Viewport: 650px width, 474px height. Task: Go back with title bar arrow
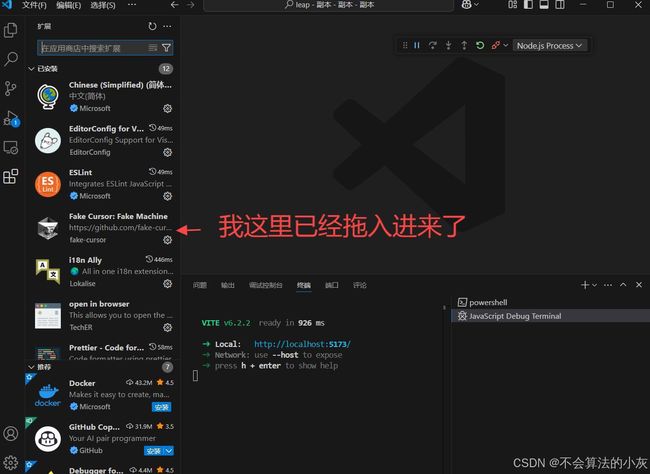(175, 5)
